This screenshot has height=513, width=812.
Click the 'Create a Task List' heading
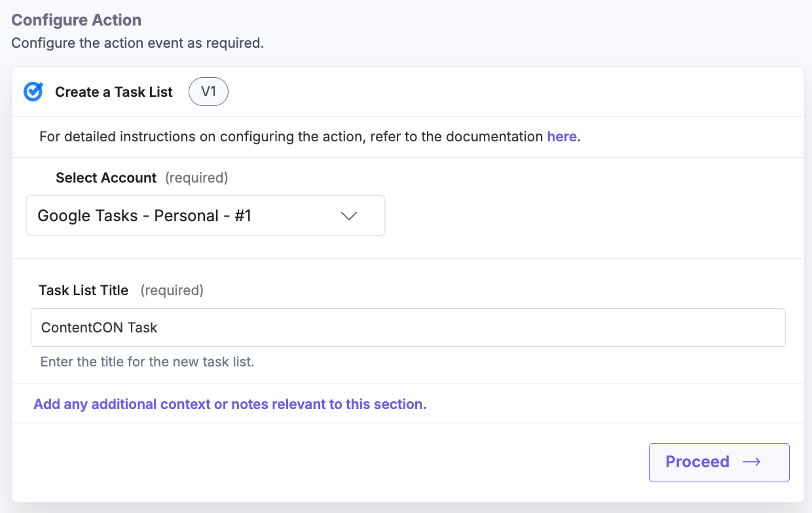(x=114, y=92)
